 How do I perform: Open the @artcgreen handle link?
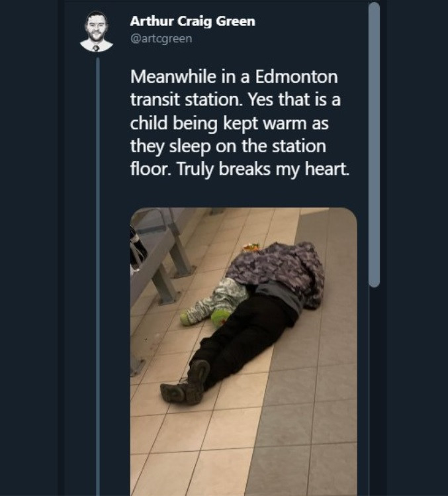coord(161,38)
